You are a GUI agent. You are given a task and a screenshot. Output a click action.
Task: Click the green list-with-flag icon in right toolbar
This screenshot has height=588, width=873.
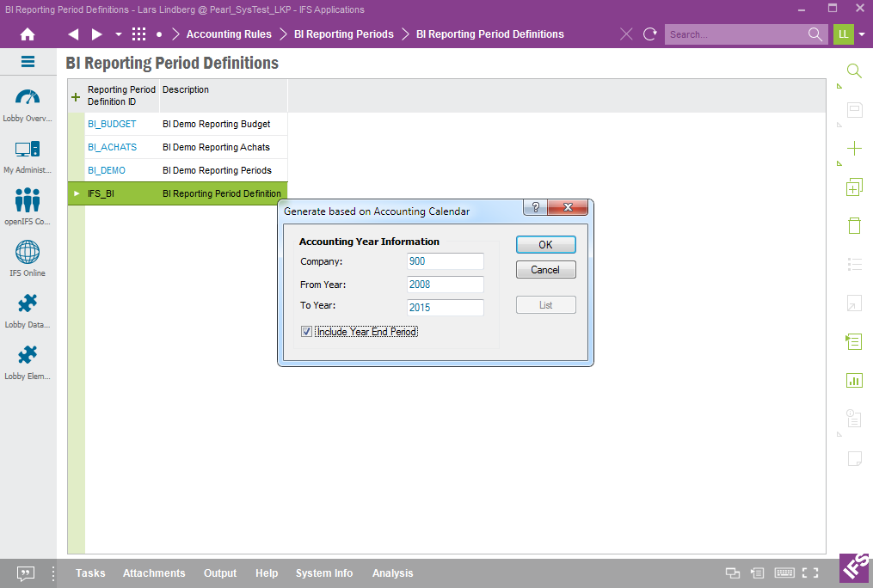(853, 341)
